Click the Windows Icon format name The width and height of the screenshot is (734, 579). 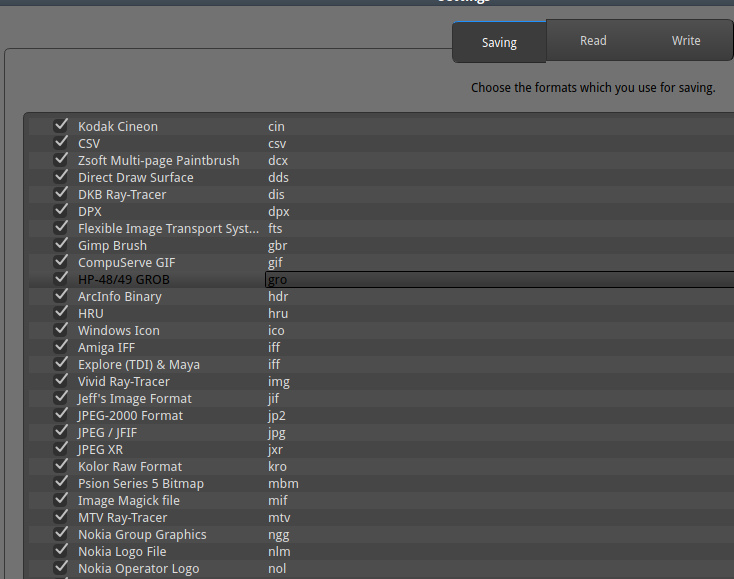click(x=119, y=330)
